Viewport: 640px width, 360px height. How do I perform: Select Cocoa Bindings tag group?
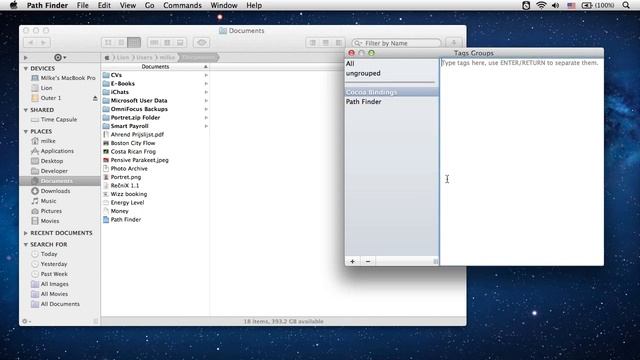(x=391, y=92)
